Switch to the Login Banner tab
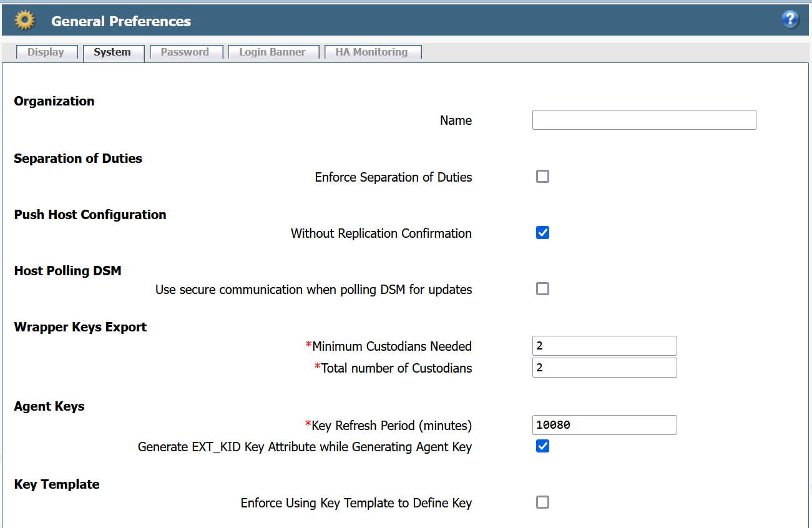Image resolution: width=812 pixels, height=528 pixels. click(273, 52)
